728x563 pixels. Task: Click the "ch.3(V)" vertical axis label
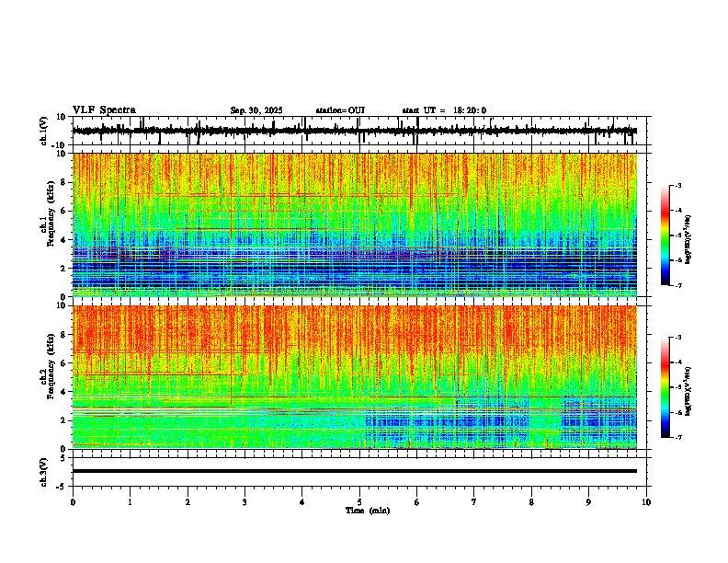pos(44,473)
